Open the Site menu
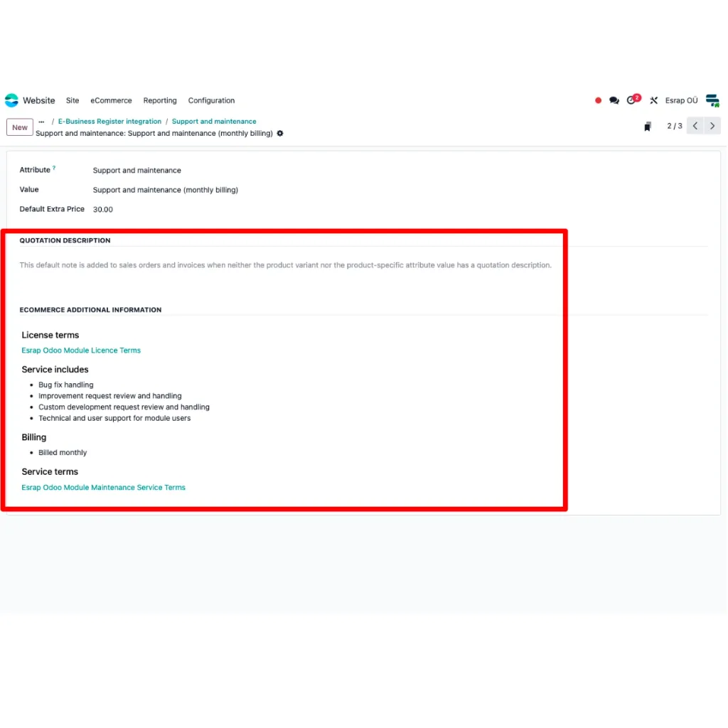 tap(73, 100)
